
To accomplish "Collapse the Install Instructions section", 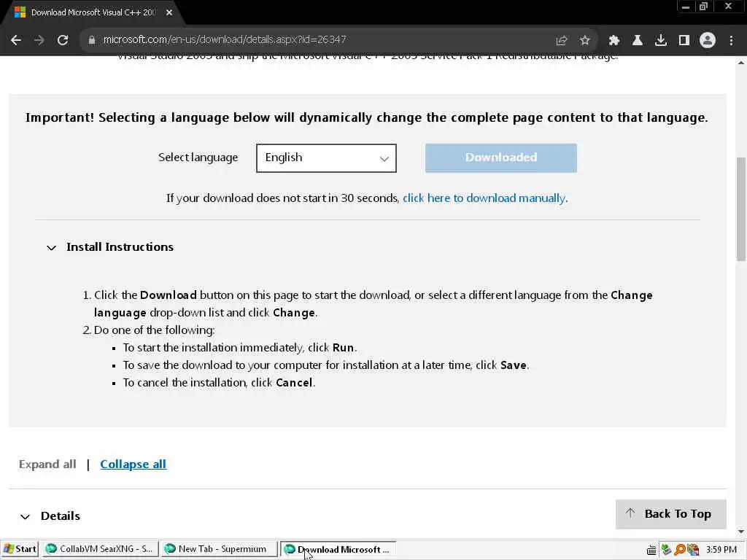I will pos(51,248).
